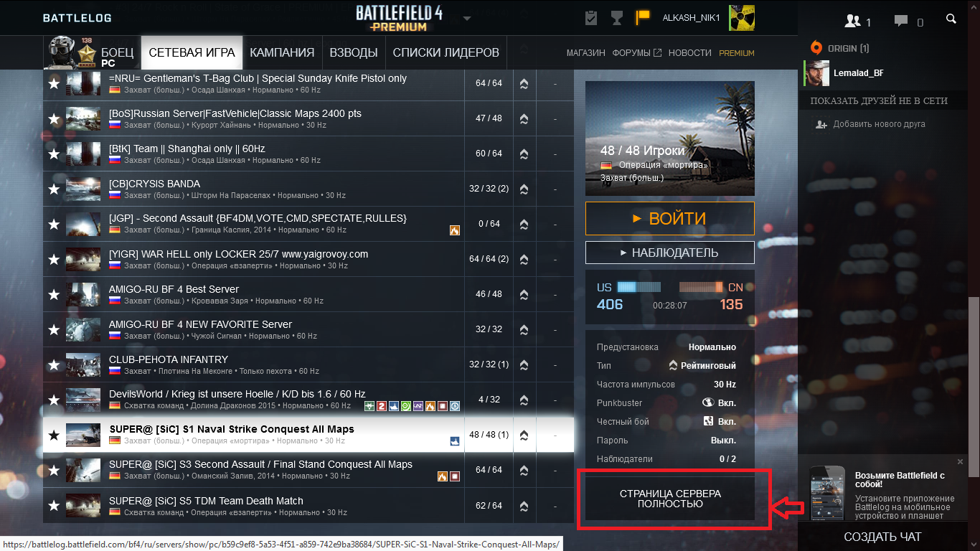Screen dimensions: 980x551
Task: Click the ALKASH_NIK1 username
Action: click(x=691, y=18)
